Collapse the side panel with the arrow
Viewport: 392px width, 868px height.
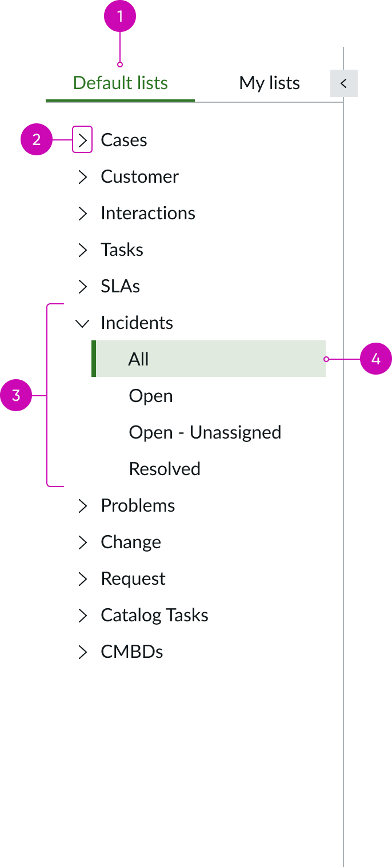(x=343, y=83)
